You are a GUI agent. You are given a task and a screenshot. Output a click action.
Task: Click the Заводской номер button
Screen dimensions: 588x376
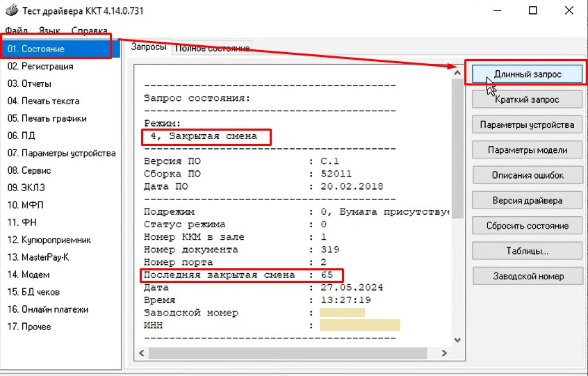(527, 277)
